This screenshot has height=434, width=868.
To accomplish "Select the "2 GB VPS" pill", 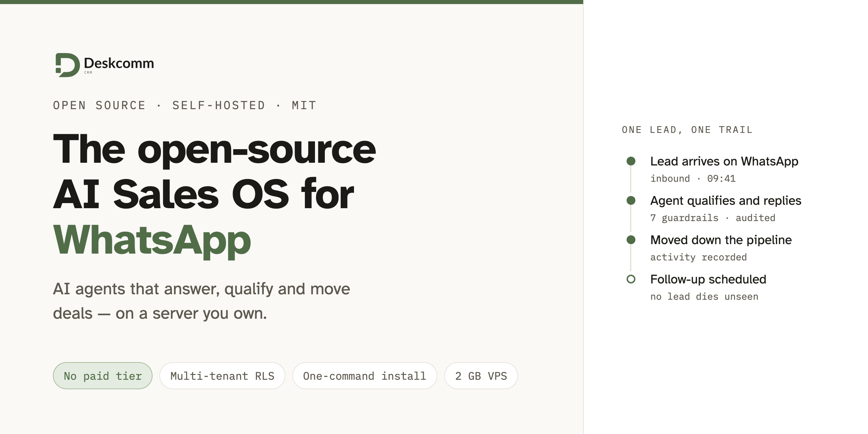I will pos(481,376).
